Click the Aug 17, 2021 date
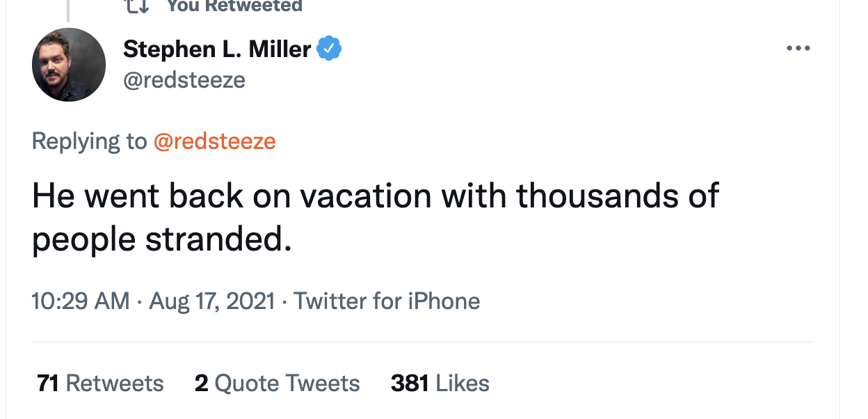This screenshot has height=419, width=868. pos(212,301)
